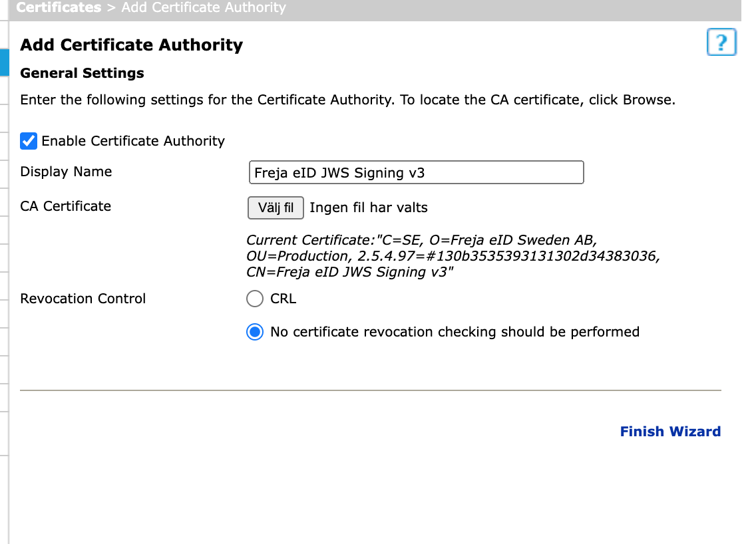Click the "CRL" option label
The image size is (756, 544).
tap(283, 299)
